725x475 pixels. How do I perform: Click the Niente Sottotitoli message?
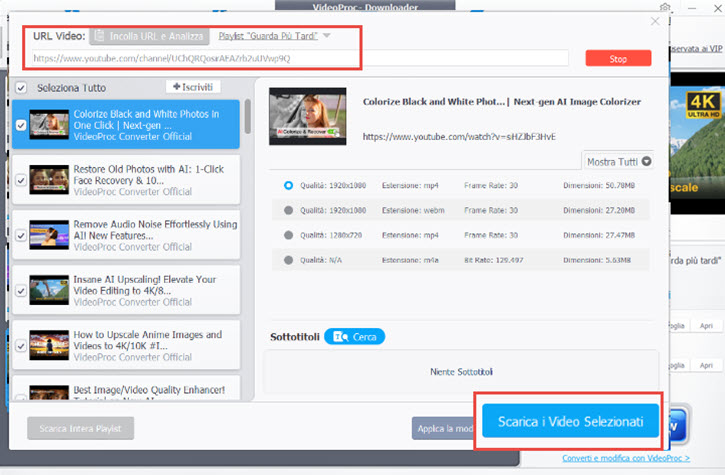pyautogui.click(x=461, y=371)
